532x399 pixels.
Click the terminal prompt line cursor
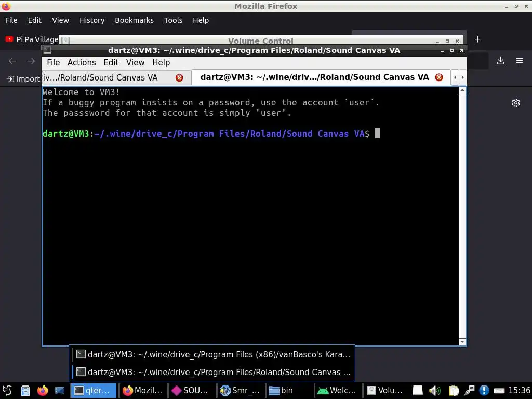tap(378, 134)
